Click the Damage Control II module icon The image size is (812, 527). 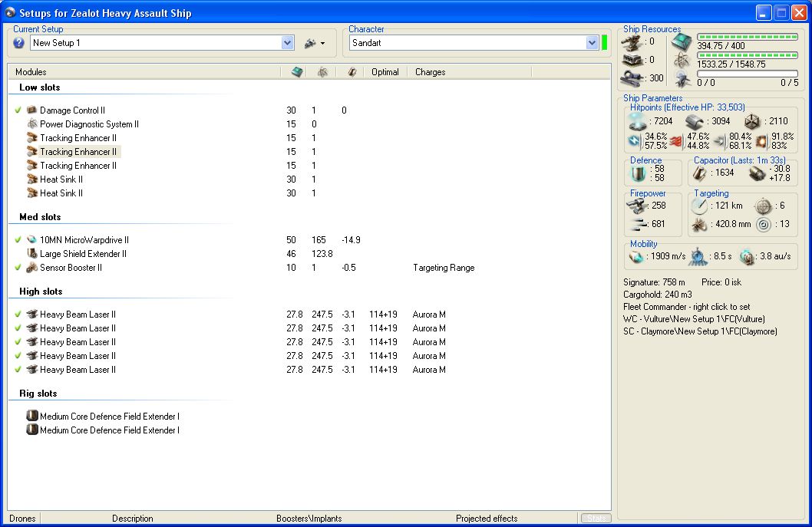32,110
